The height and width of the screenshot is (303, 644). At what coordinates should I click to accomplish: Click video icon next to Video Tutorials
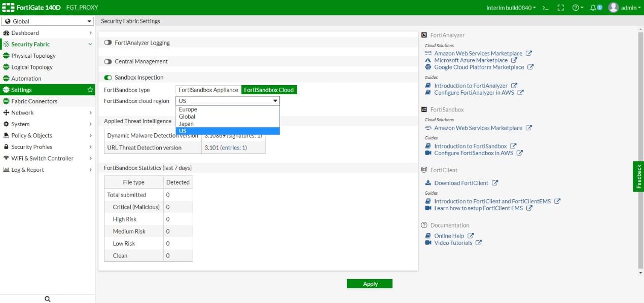pyautogui.click(x=428, y=243)
